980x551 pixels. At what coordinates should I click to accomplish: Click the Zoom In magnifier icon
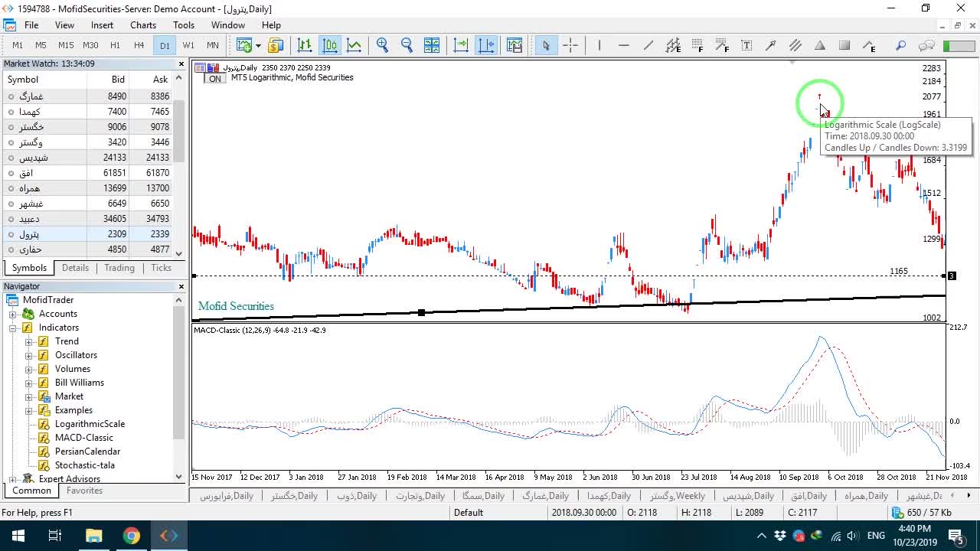click(382, 45)
